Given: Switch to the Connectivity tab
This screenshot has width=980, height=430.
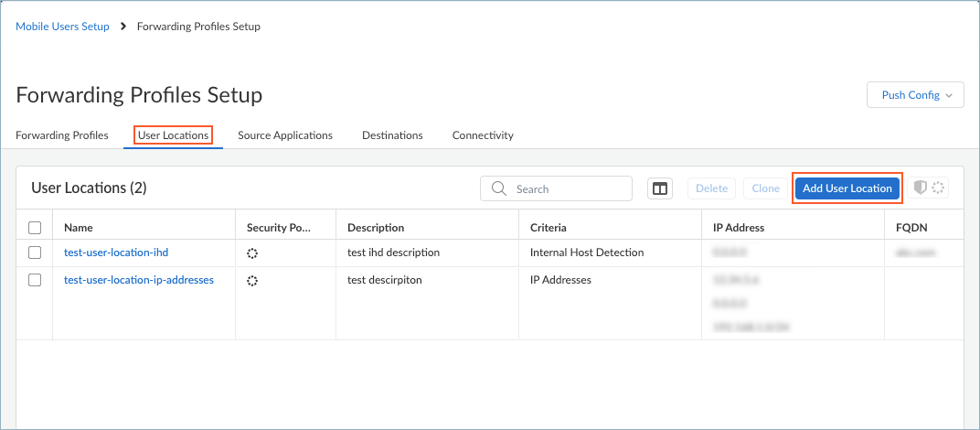Looking at the screenshot, I should [x=483, y=135].
